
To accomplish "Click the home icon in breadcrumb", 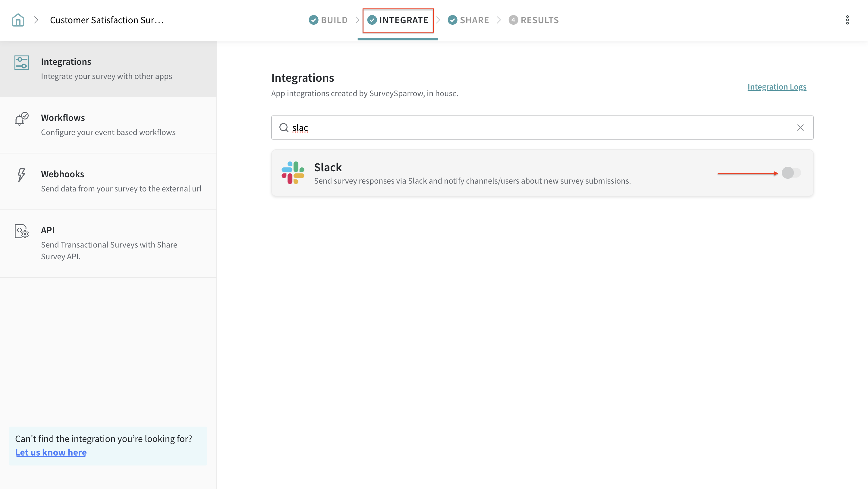I will point(18,20).
